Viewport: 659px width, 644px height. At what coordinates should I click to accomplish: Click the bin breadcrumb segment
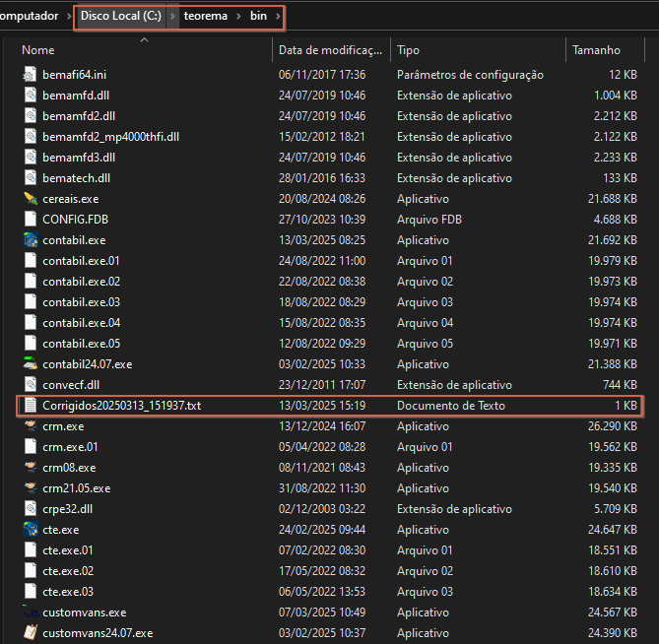point(258,16)
